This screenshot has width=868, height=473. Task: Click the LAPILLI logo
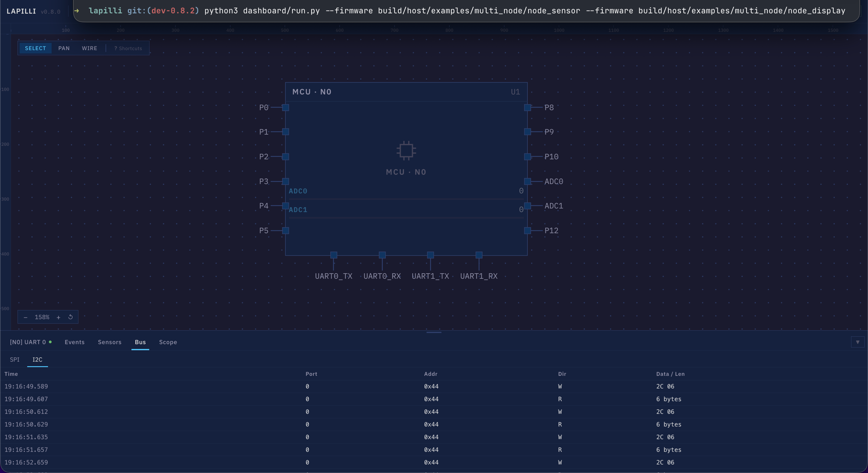(x=21, y=11)
